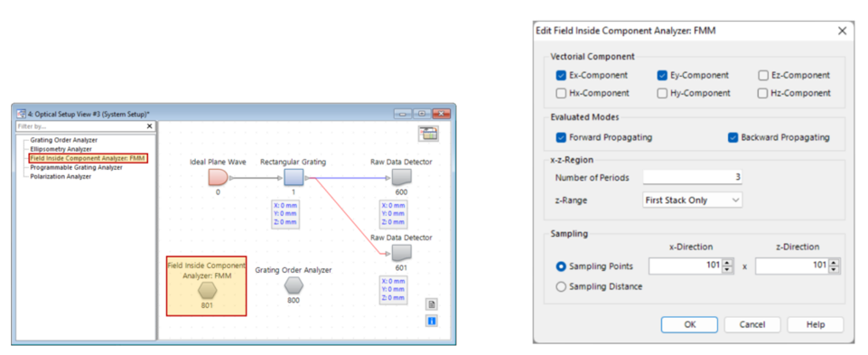Click the Raw Data Detector 600 icon
Viewport: 868px width, 355px height.
(x=401, y=178)
